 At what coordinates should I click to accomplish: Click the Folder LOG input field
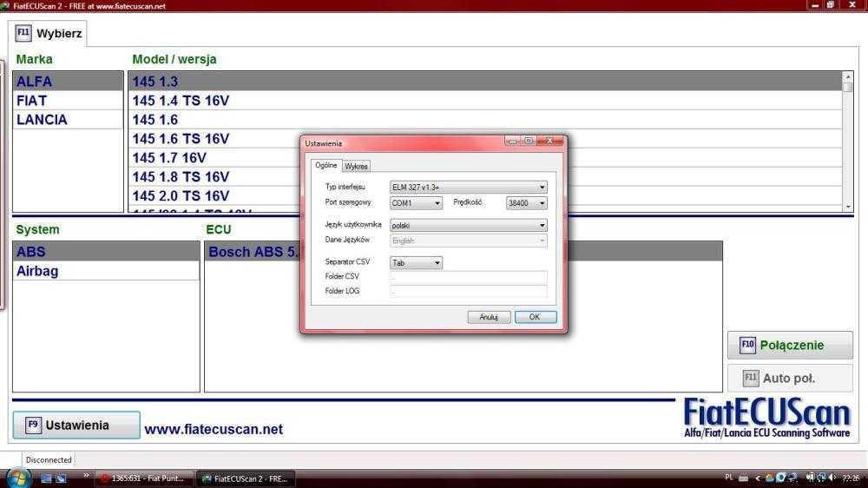pyautogui.click(x=469, y=291)
